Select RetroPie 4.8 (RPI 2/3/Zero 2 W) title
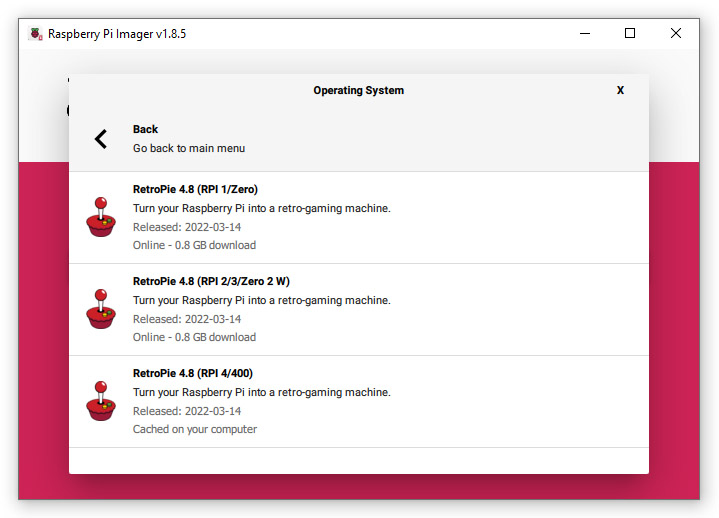Viewport: 719px width, 518px height. [211, 281]
